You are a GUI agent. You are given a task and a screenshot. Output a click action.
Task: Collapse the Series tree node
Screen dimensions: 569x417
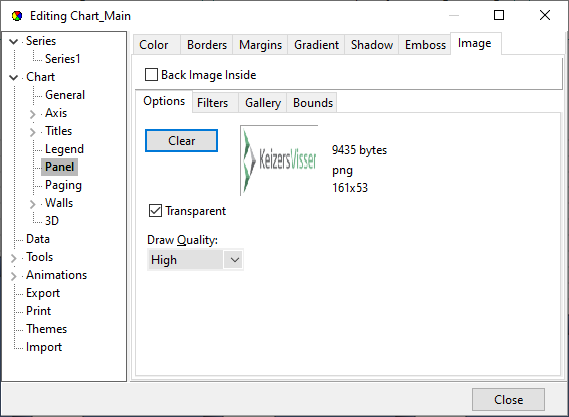click(x=13, y=41)
